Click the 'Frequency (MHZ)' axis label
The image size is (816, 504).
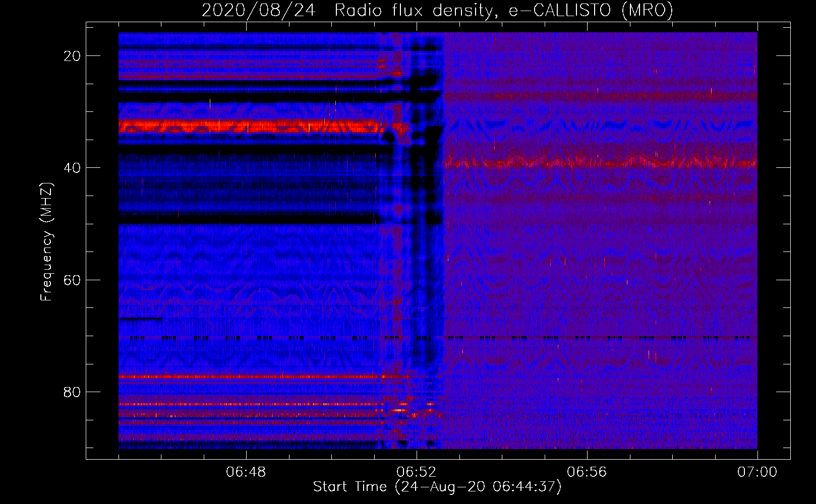pos(46,241)
